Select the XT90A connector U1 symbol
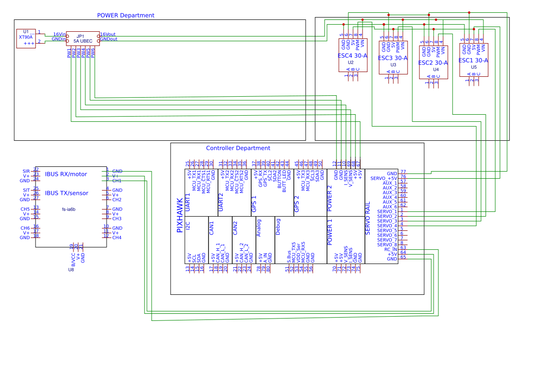 coord(26,38)
